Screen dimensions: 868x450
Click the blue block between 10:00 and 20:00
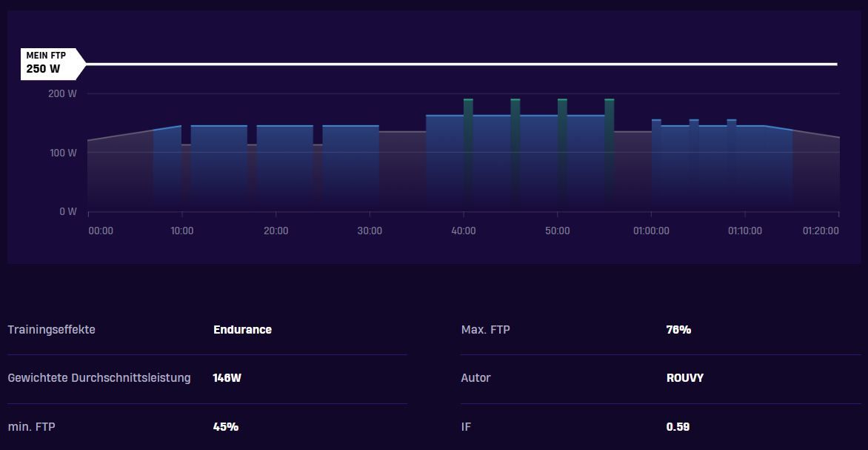pos(219,168)
